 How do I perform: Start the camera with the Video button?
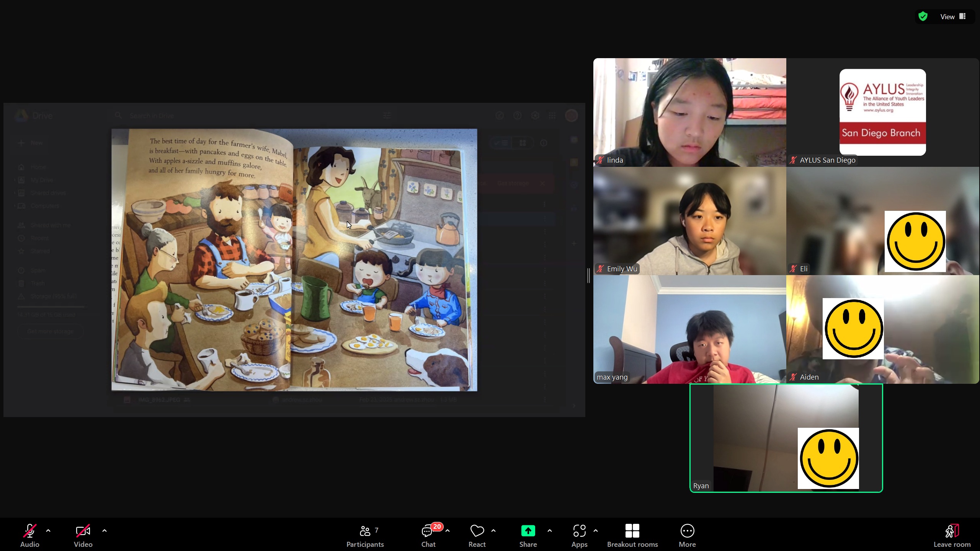click(x=83, y=535)
